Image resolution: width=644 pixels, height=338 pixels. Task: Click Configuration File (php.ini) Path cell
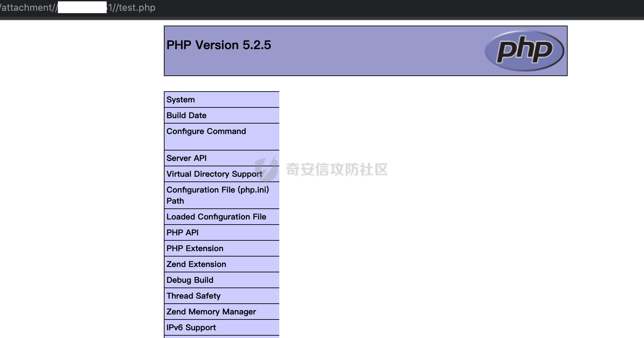pyautogui.click(x=222, y=195)
